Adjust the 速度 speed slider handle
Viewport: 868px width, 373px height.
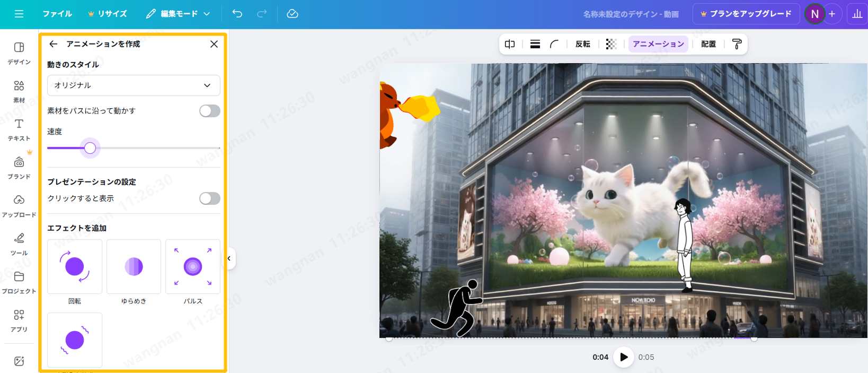click(x=90, y=148)
